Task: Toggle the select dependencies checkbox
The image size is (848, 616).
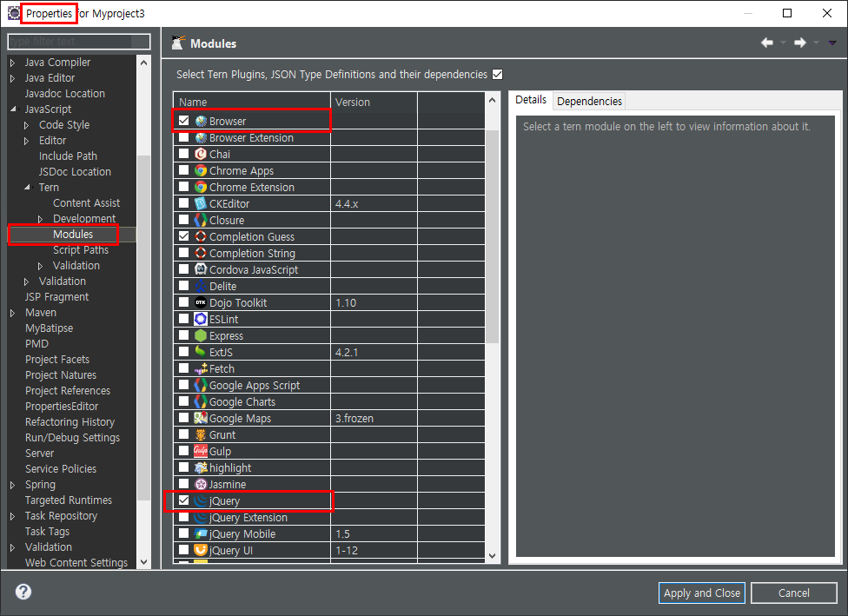Action: point(498,75)
